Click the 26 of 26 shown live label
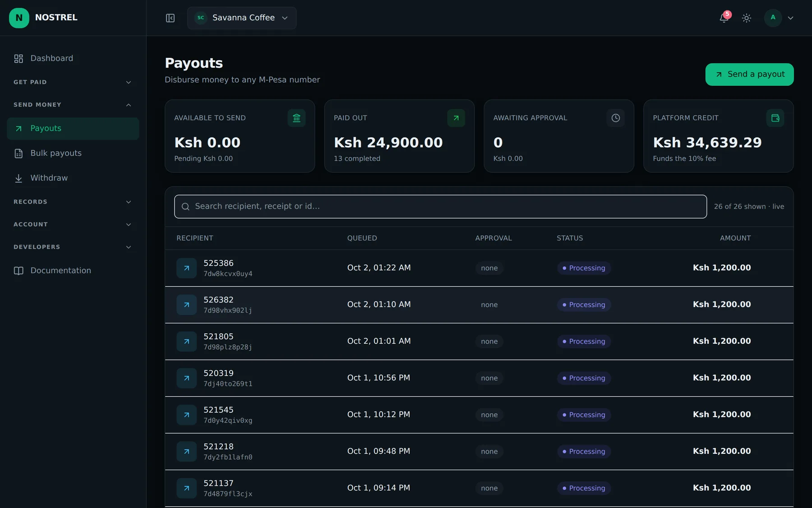 click(x=749, y=206)
